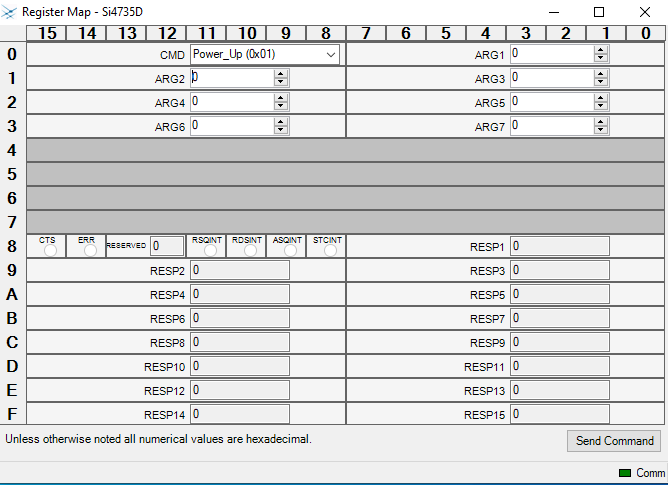Click the ARG2 input field
The image size is (668, 485).
(x=232, y=78)
